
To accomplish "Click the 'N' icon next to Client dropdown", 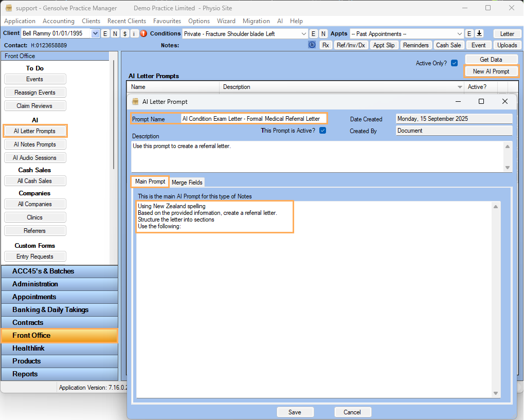I will click(115, 34).
